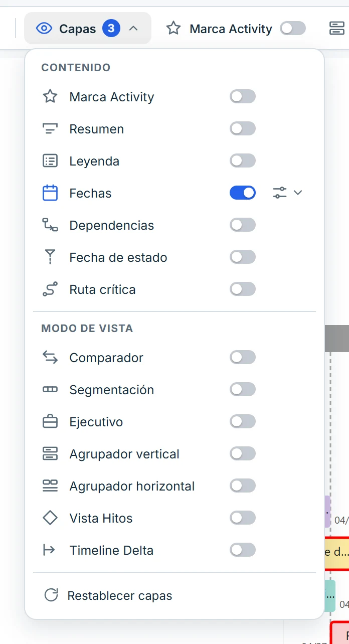Click the Dependencias connector icon

[50, 225]
